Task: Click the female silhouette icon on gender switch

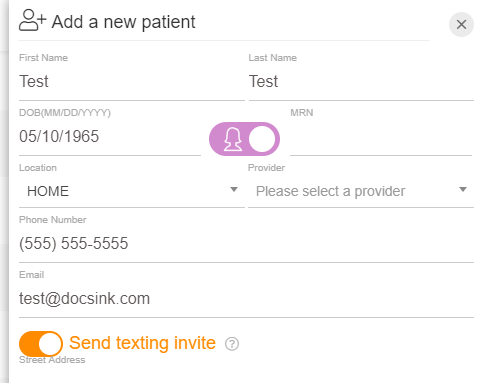Action: pyautogui.click(x=232, y=139)
